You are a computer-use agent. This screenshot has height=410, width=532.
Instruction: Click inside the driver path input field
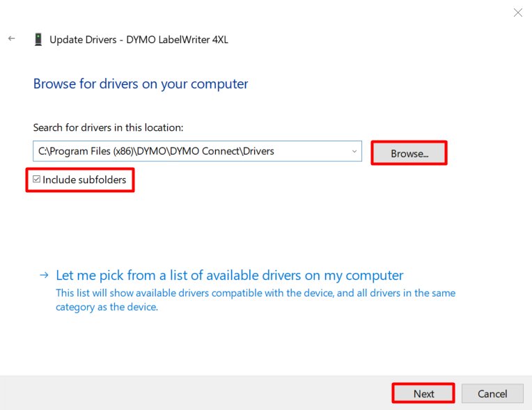click(198, 151)
